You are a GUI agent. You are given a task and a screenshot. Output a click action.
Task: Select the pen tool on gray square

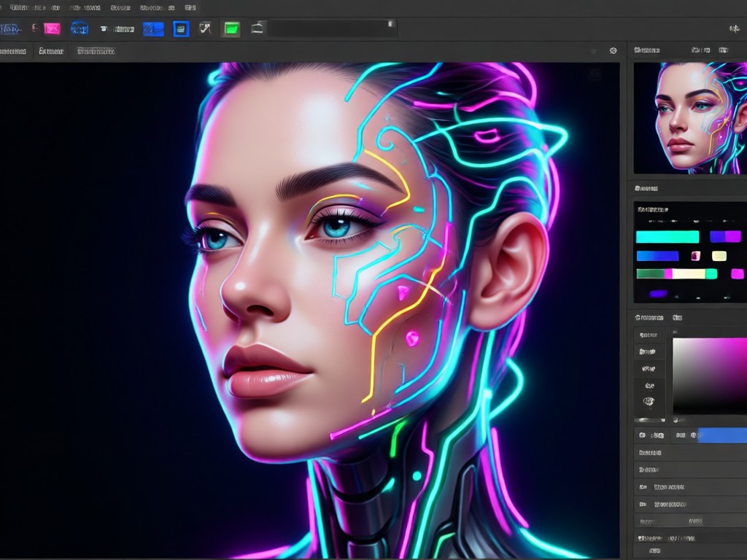pos(205,28)
